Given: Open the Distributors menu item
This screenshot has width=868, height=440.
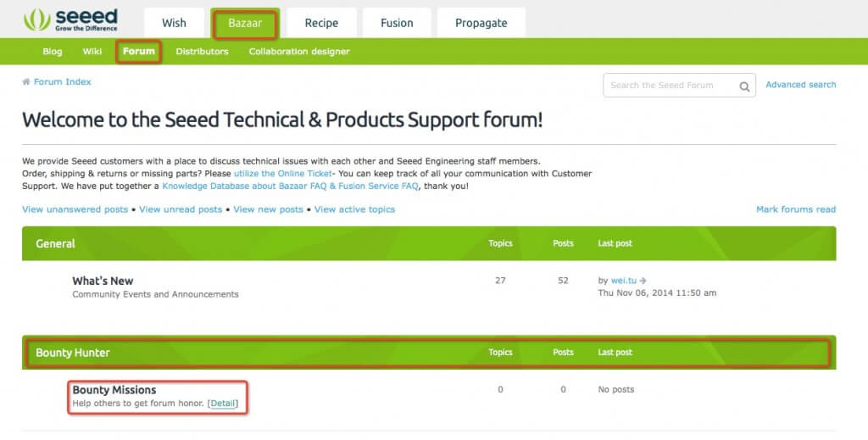Looking at the screenshot, I should click(x=202, y=52).
